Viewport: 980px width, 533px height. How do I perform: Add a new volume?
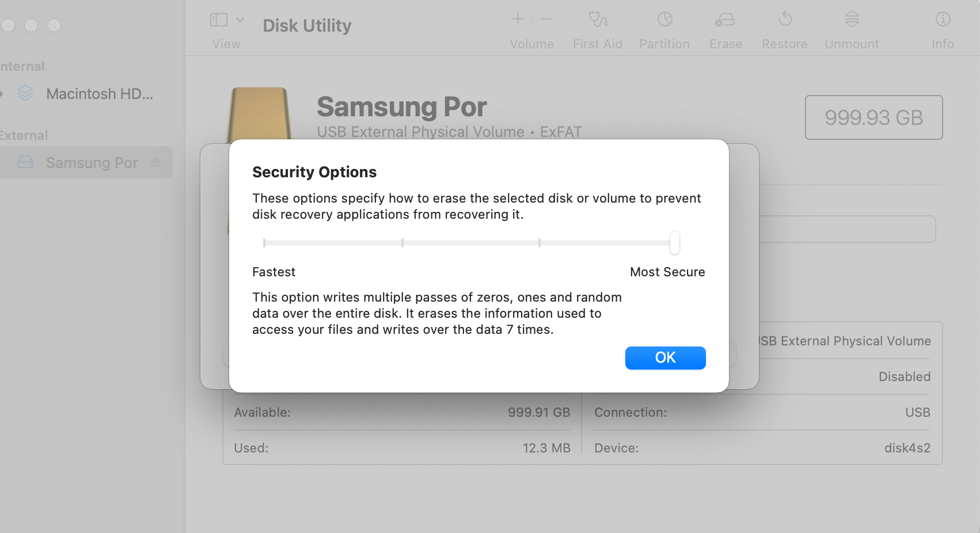pyautogui.click(x=517, y=19)
